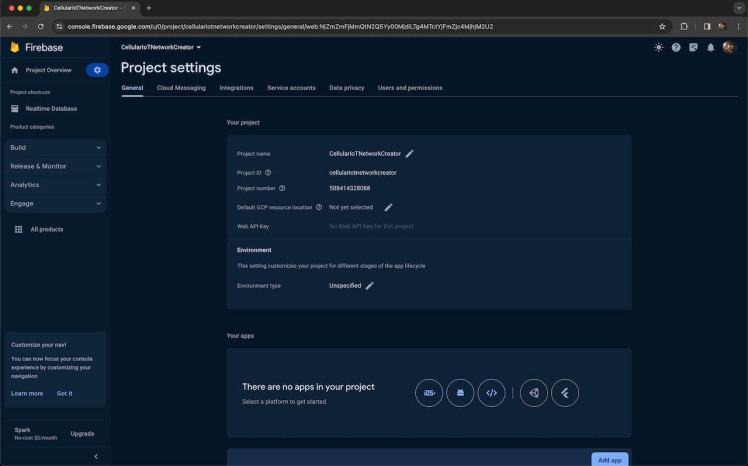Open the project settings gear button
The width and height of the screenshot is (748, 466).
coord(97,70)
